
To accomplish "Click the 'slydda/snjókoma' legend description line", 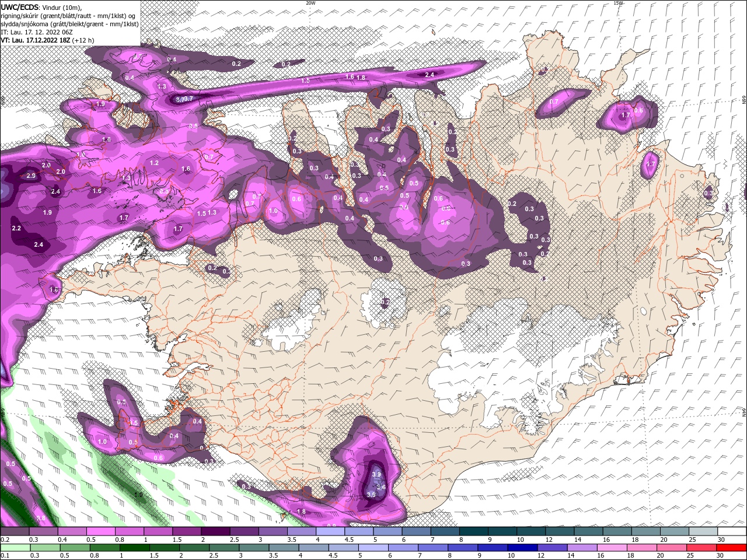I will click(69, 24).
